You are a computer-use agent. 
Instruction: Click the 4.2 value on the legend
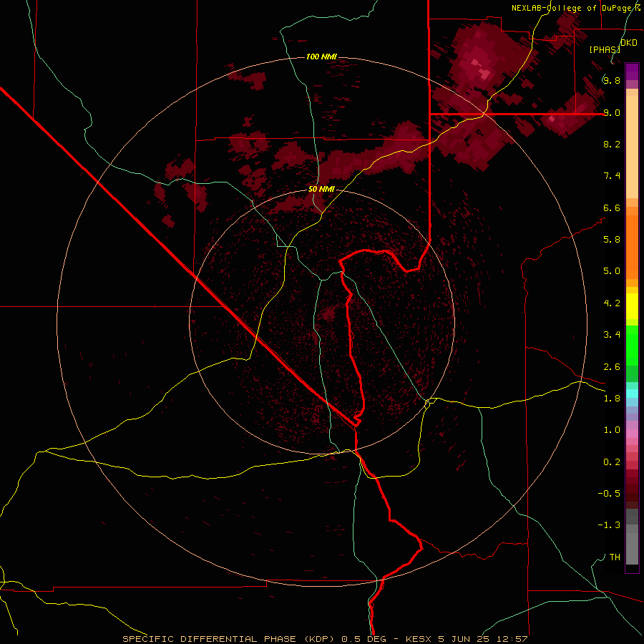[612, 303]
